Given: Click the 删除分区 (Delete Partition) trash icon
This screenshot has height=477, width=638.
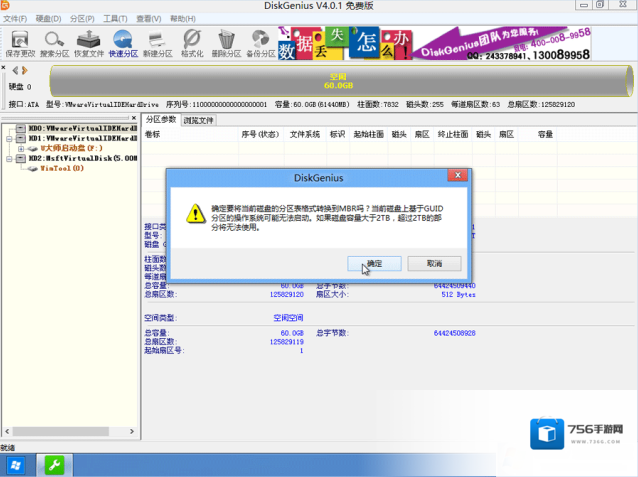Looking at the screenshot, I should [227, 42].
